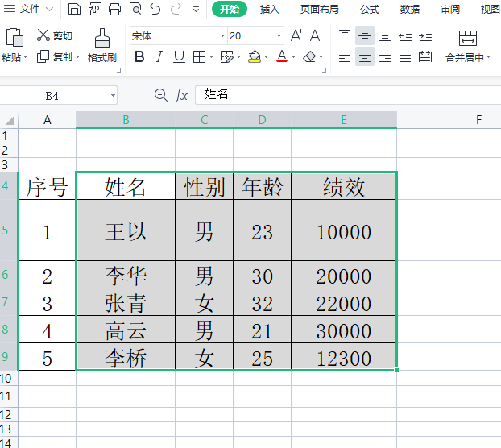Open the 文件 menu

29,9
